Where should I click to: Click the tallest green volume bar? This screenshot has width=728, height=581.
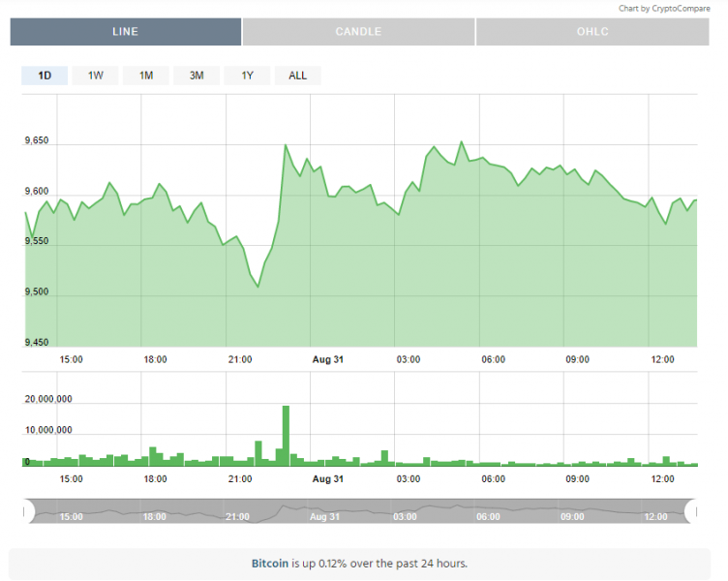286,435
